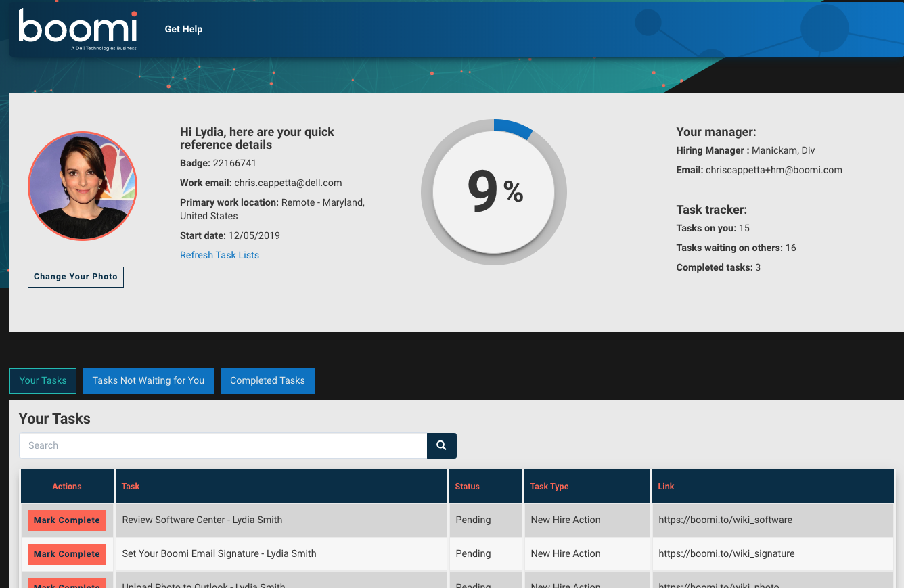Open the wiki_software link
Screen dimensions: 904x588
point(726,520)
